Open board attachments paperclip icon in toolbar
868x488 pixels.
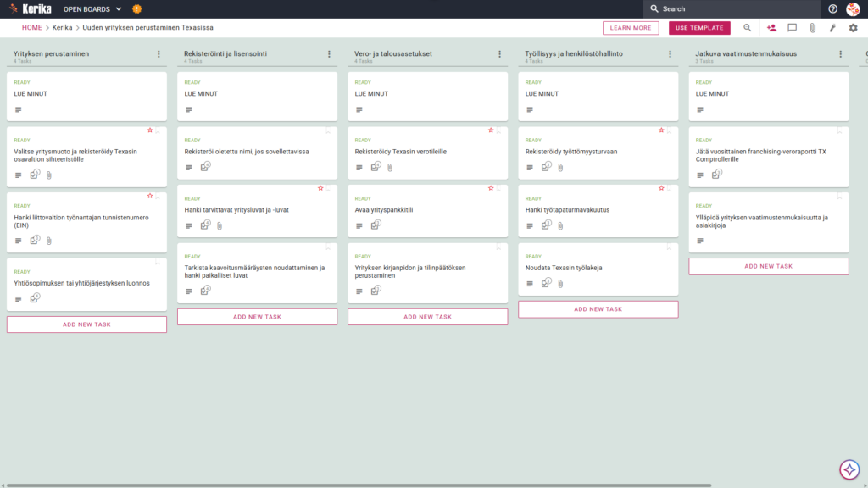tap(813, 28)
